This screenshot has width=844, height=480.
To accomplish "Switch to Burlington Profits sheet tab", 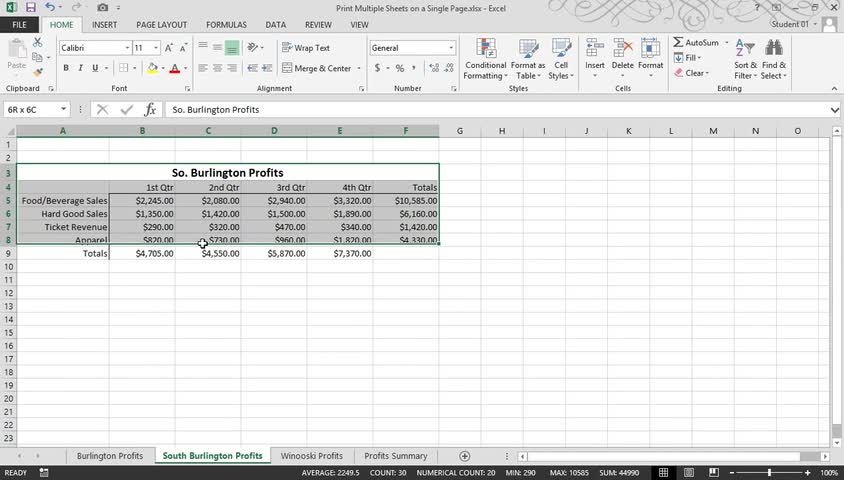I will [x=110, y=456].
